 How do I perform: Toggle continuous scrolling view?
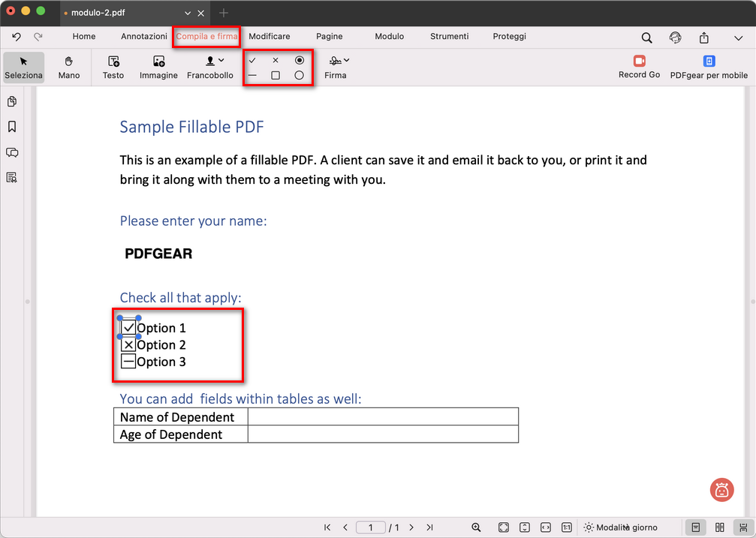743,527
